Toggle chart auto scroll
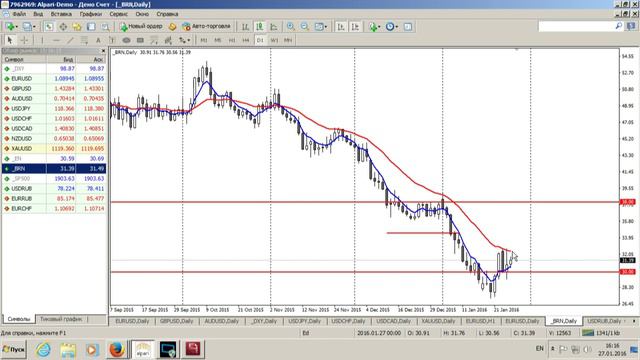This screenshot has height=360, width=640. tap(341, 27)
